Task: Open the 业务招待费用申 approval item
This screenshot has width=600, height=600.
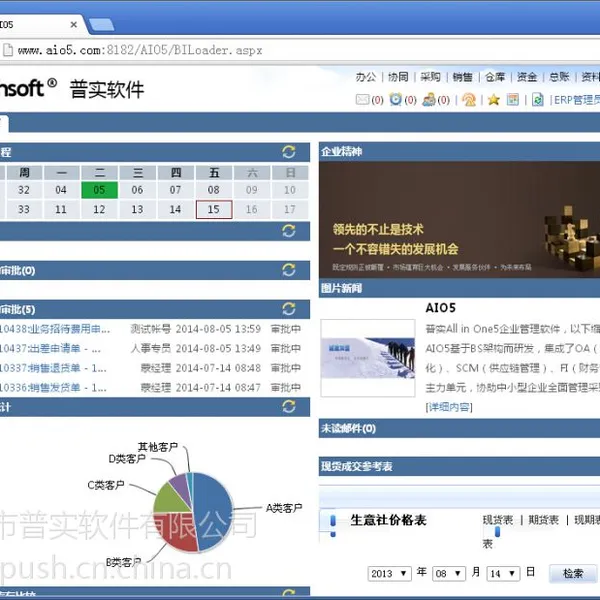Action: [x=55, y=329]
